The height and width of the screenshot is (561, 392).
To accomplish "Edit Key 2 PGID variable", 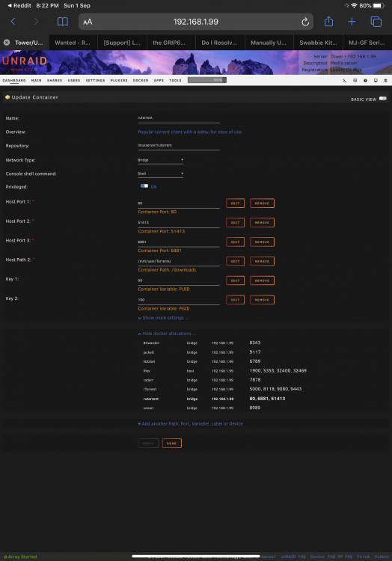I will coord(235,300).
